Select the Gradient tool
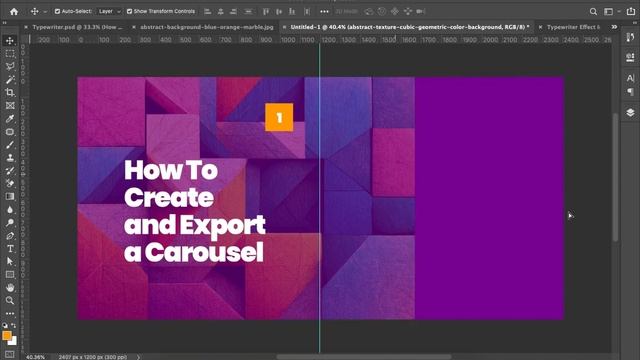Image resolution: width=640 pixels, height=360 pixels. tap(10, 197)
